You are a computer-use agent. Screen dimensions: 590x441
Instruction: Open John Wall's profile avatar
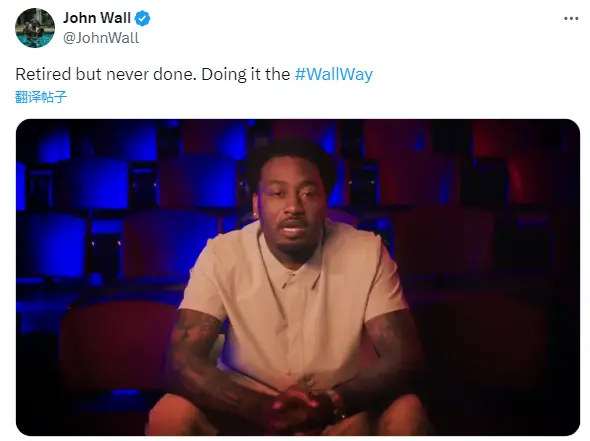point(35,28)
